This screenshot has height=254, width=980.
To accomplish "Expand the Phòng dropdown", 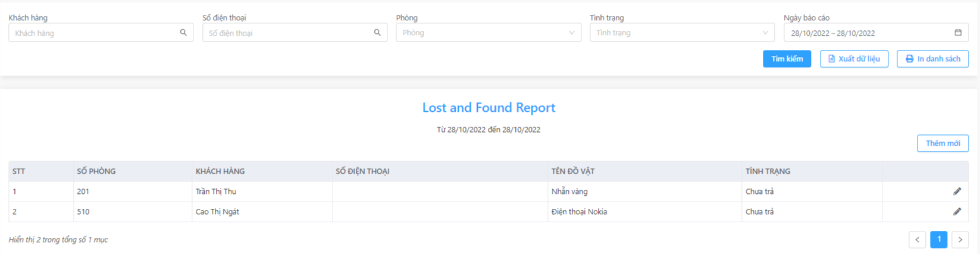I will pos(488,33).
